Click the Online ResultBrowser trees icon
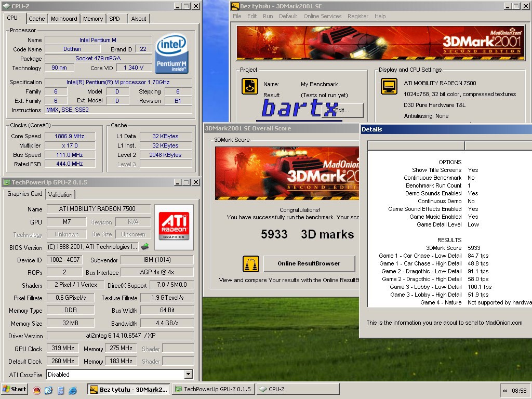Viewport: 532px width, 399px height. point(251,263)
